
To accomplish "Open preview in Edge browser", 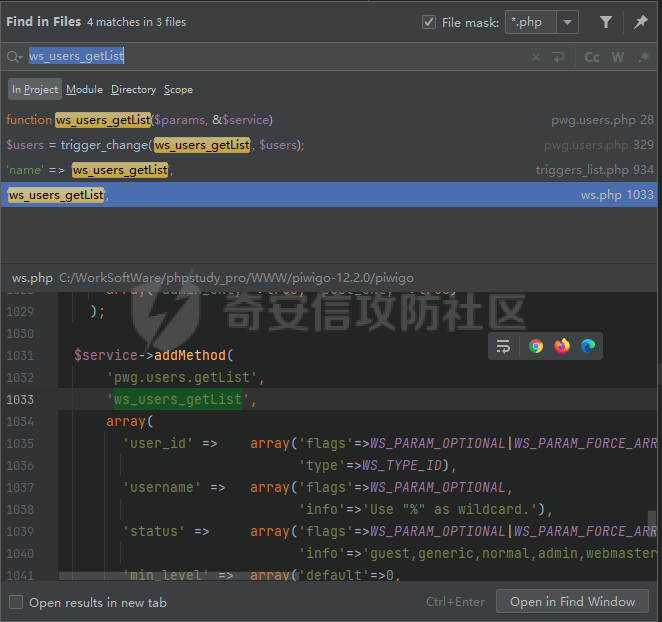I will tap(588, 346).
